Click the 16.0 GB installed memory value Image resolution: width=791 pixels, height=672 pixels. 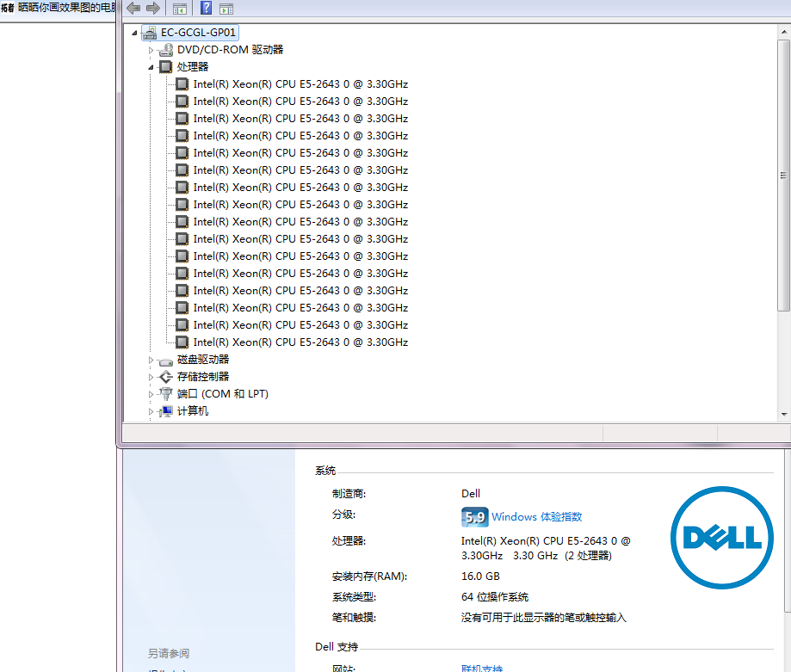pyautogui.click(x=480, y=576)
